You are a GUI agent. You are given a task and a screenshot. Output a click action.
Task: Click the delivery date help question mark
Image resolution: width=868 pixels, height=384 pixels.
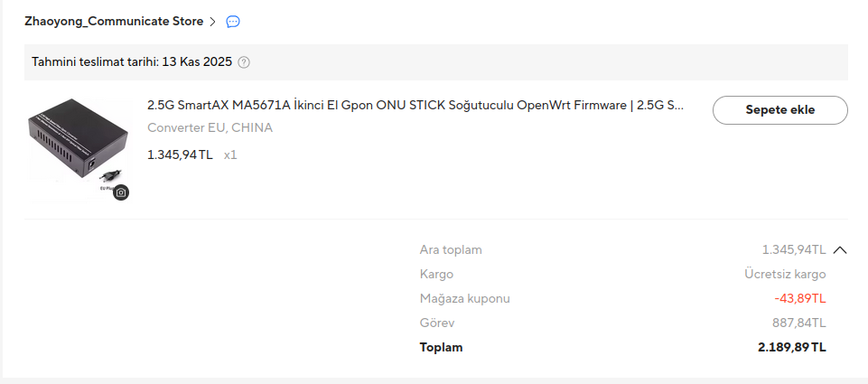click(244, 62)
